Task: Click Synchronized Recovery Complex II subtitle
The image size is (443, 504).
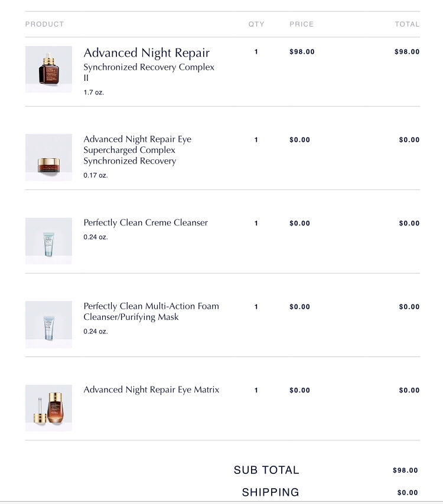Action: pyautogui.click(x=149, y=73)
